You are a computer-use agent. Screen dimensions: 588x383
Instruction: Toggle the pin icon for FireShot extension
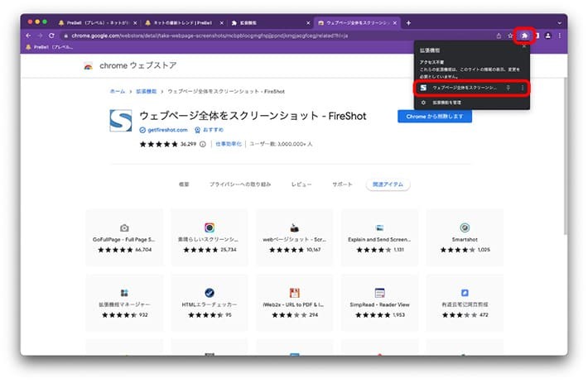(x=508, y=88)
